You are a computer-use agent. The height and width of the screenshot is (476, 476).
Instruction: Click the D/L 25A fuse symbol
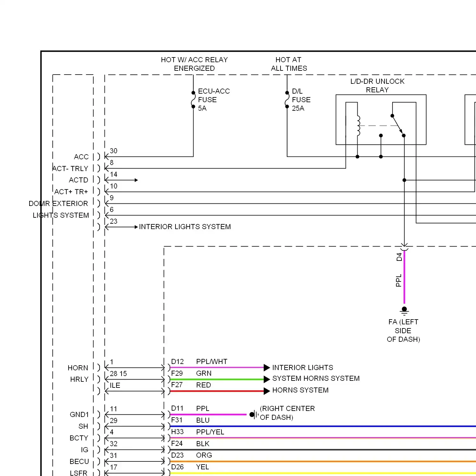click(287, 100)
